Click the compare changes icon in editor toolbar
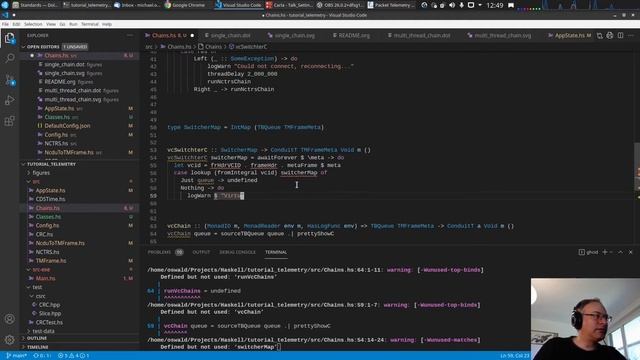The image size is (640, 360). coord(600,36)
